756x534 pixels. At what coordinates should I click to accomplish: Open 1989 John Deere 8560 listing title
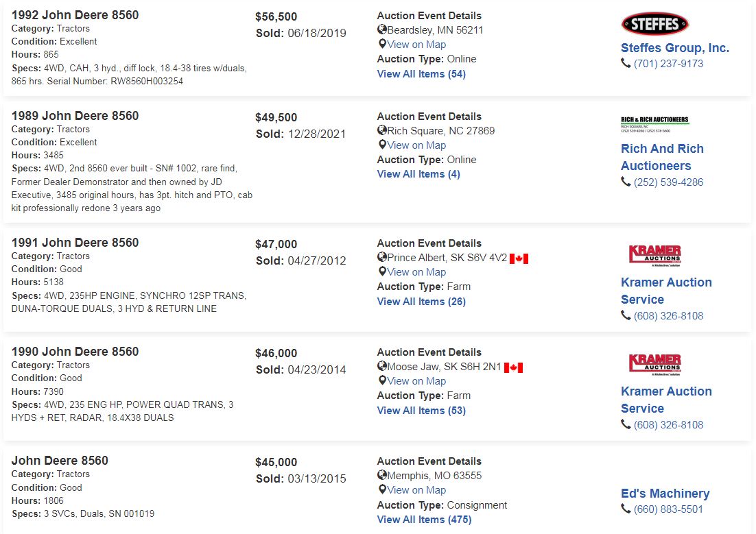tap(75, 116)
